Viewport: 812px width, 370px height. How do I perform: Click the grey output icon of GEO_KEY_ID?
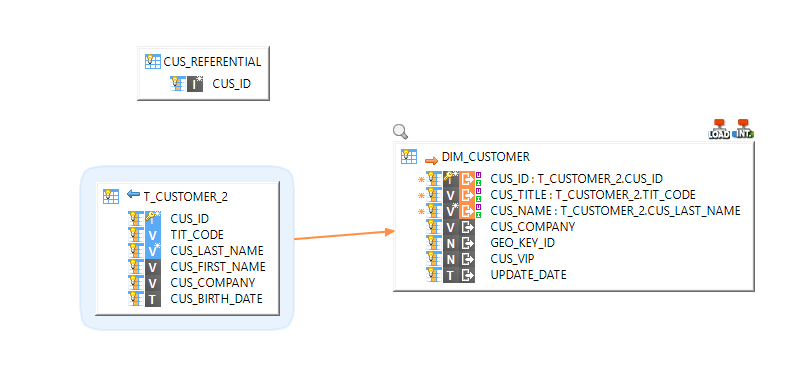(x=468, y=243)
